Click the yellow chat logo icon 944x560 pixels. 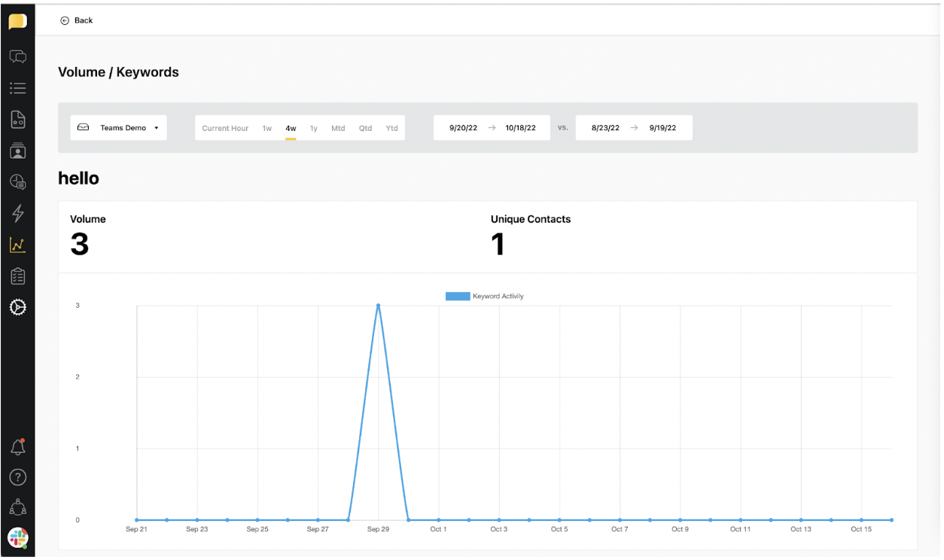[17, 21]
